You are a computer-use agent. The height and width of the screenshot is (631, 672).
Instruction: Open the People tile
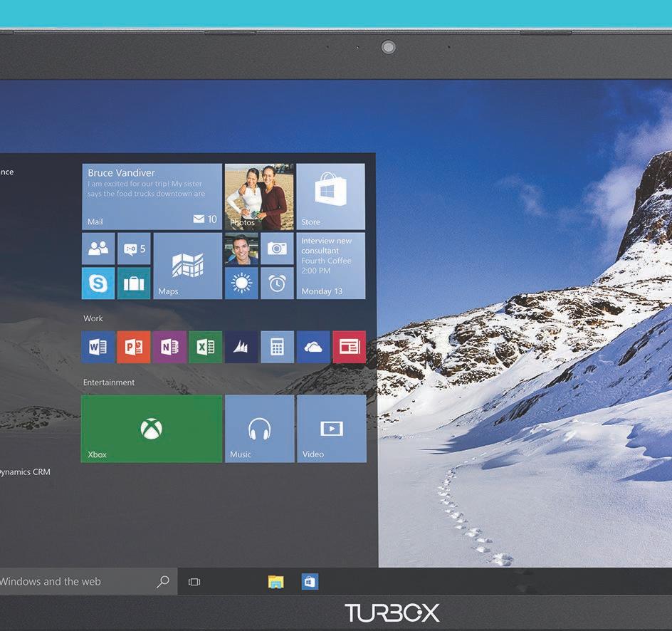pyautogui.click(x=98, y=249)
